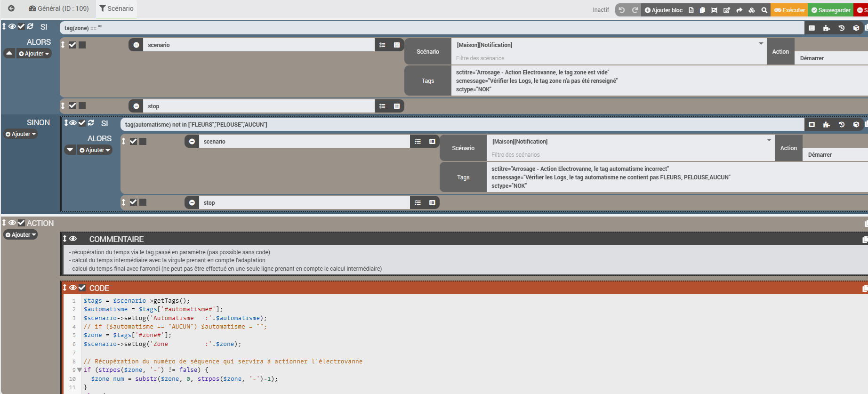Remove the first 'scenario' action with minus icon

click(x=136, y=45)
